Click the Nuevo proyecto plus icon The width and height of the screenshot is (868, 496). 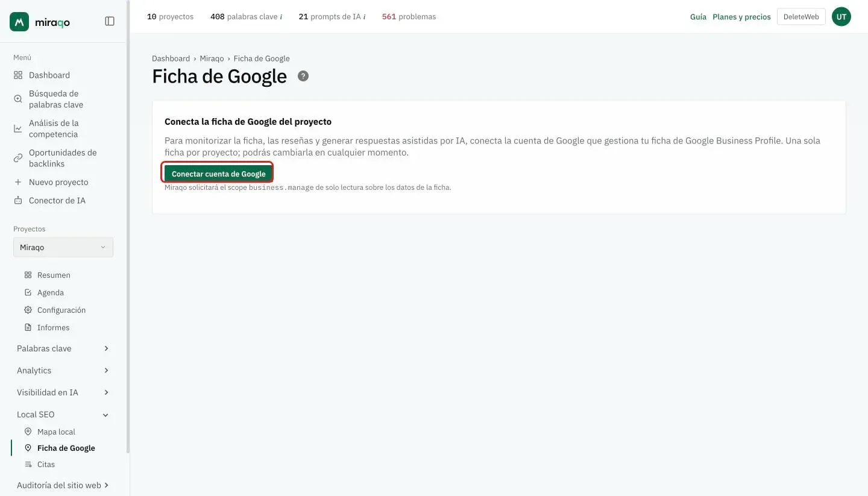click(18, 182)
